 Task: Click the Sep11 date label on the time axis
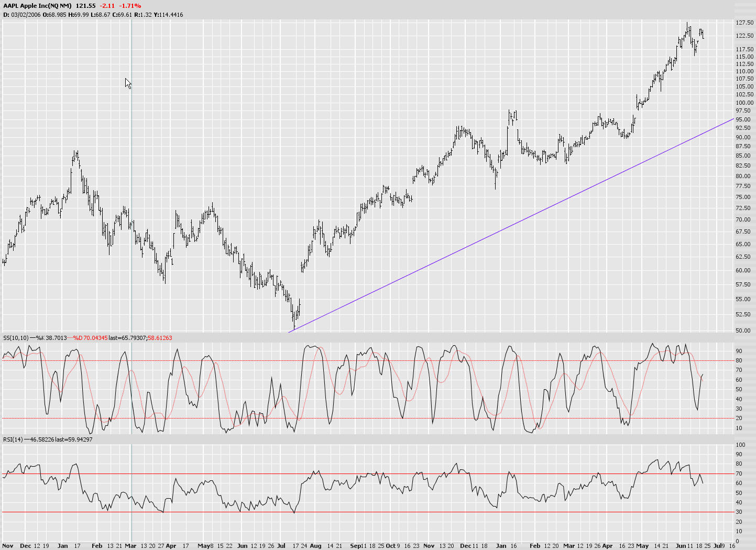pyautogui.click(x=358, y=545)
